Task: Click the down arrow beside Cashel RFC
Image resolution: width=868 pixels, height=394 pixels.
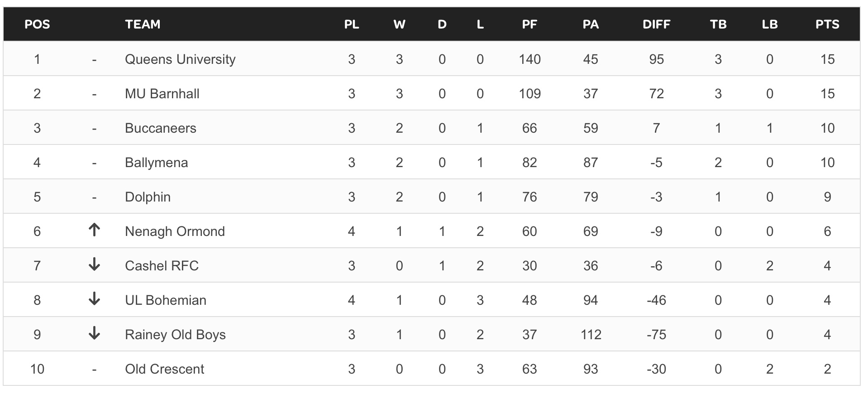Action: coord(94,264)
